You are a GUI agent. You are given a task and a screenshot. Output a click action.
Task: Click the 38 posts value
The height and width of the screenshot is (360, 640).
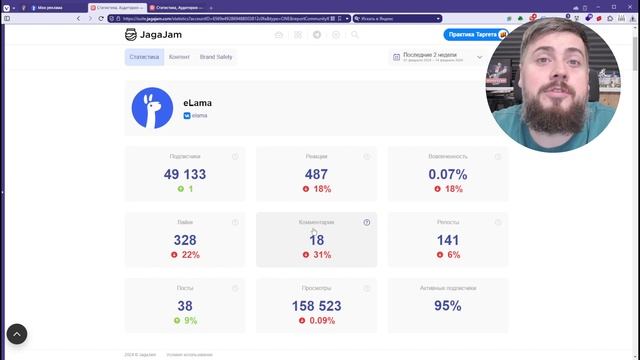(x=185, y=306)
